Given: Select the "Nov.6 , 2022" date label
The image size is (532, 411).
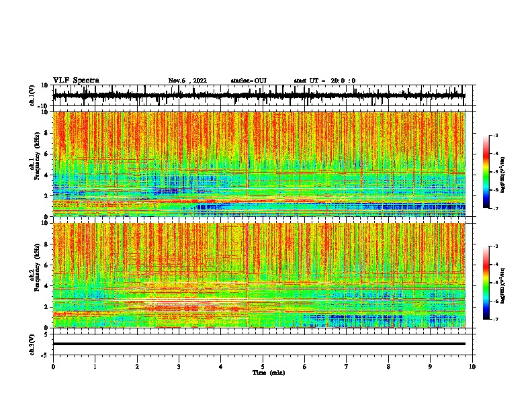Looking at the screenshot, I should point(187,81).
